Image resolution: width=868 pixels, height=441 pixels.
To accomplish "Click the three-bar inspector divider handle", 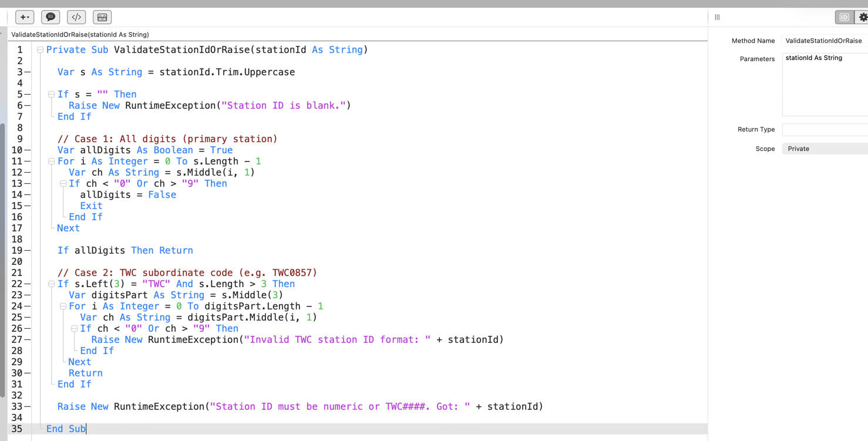I will 717,17.
